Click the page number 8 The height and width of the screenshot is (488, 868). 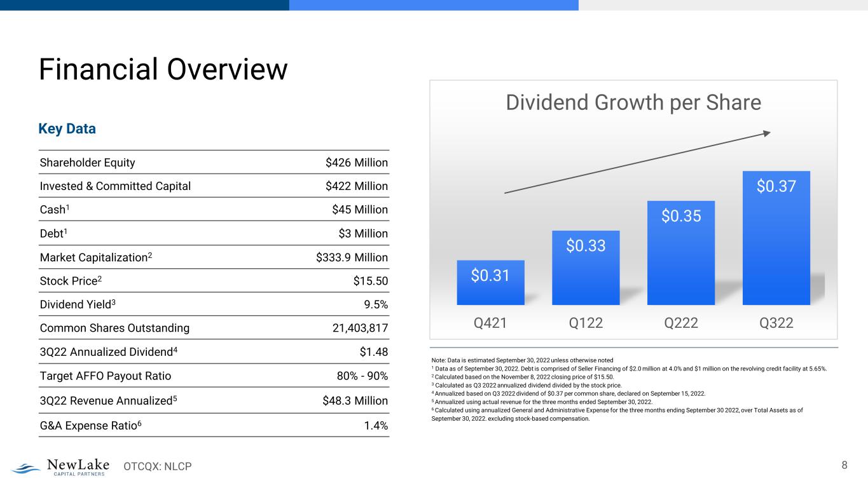pyautogui.click(x=844, y=465)
